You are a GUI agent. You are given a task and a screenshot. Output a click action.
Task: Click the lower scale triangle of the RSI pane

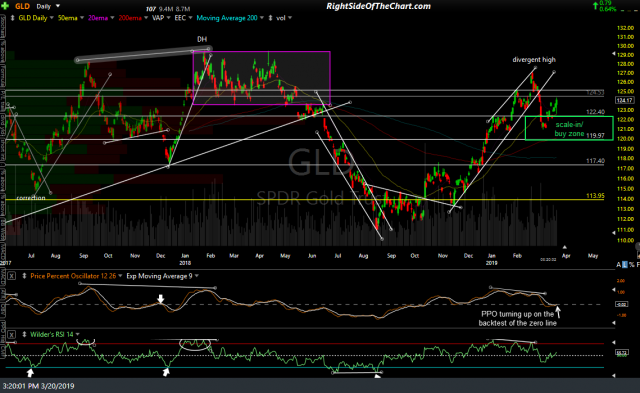[x=613, y=375]
